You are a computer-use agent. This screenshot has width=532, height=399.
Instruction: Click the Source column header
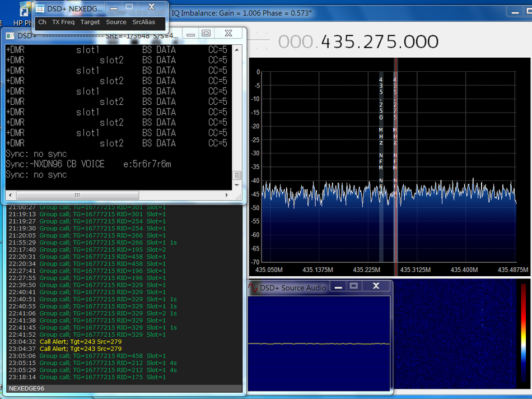click(x=116, y=22)
